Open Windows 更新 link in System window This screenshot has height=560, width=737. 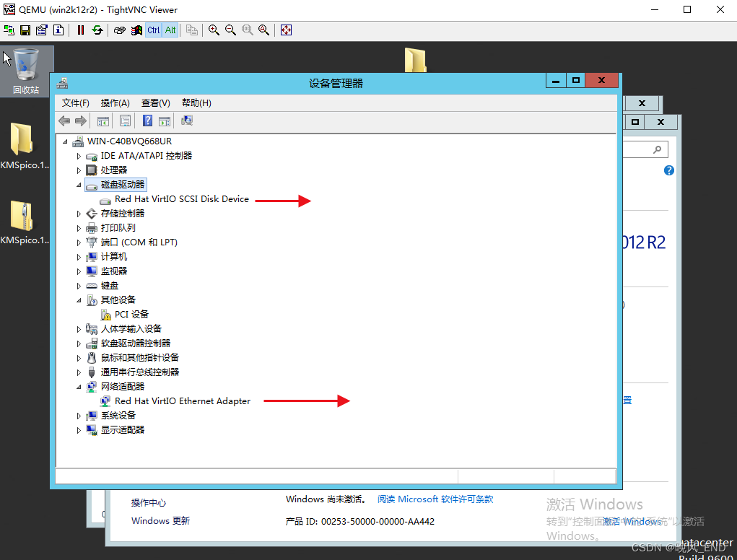(160, 521)
